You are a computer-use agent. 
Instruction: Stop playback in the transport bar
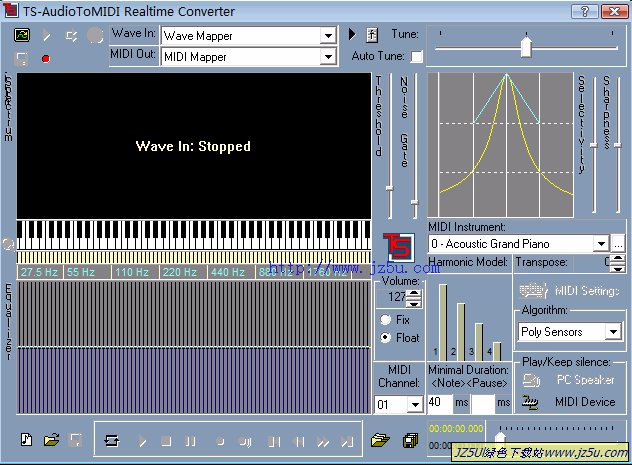[x=166, y=441]
